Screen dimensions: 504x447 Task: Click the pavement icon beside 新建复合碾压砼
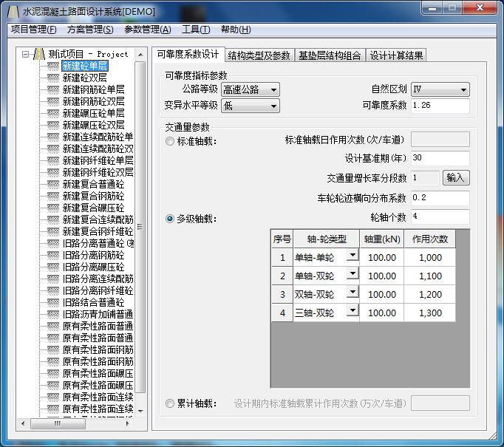tap(53, 208)
